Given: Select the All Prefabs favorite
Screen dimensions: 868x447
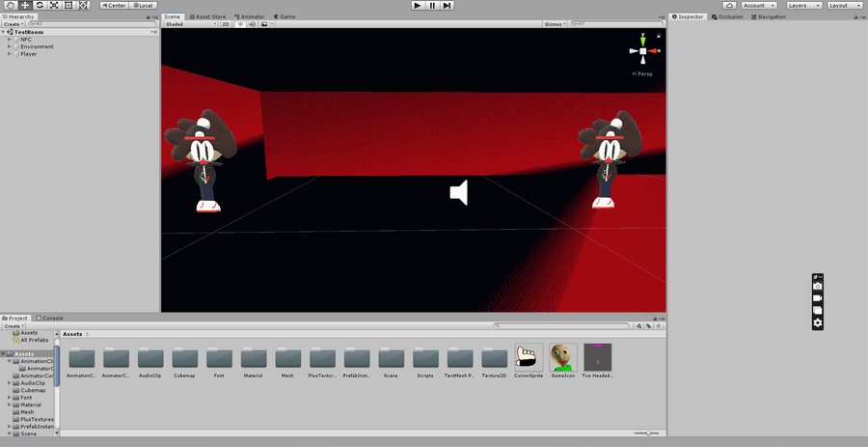Looking at the screenshot, I should 30,340.
